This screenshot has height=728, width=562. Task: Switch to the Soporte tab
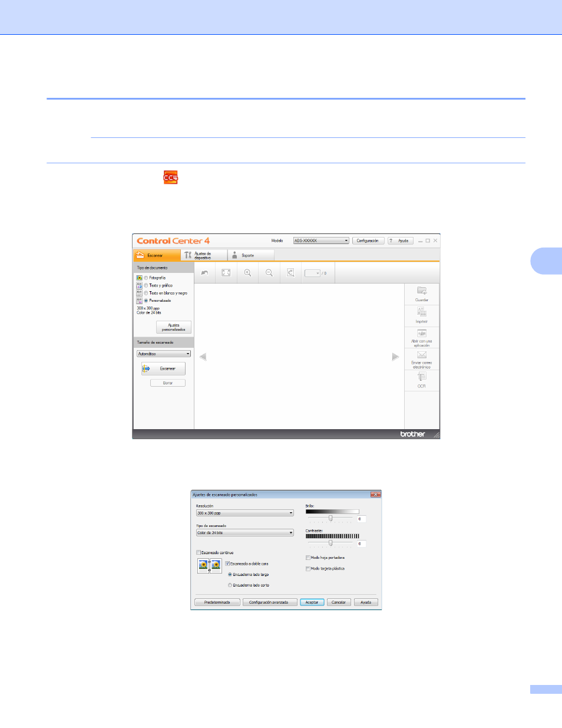[251, 255]
